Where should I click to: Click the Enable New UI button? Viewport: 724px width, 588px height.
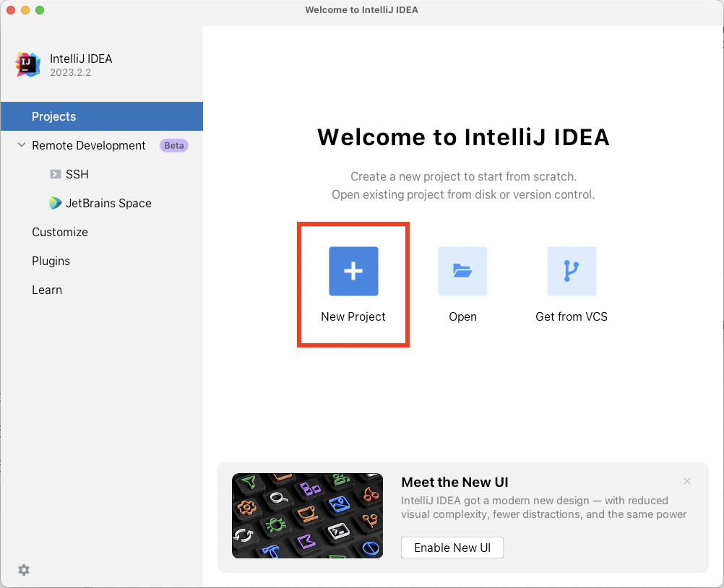452,548
